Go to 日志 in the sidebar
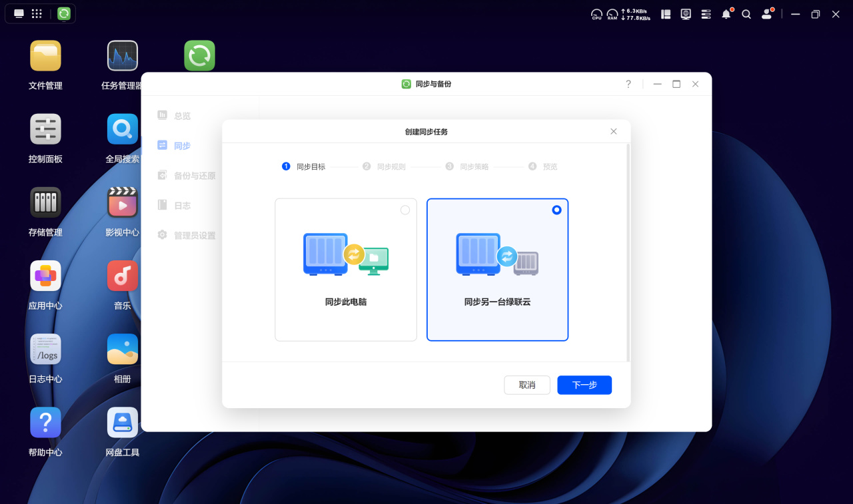Image resolution: width=853 pixels, height=504 pixels. pos(175,206)
